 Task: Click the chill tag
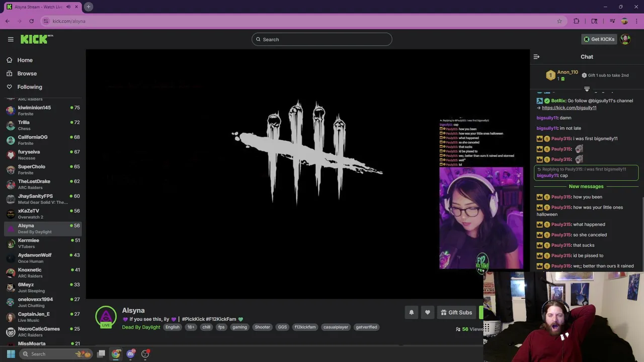(206, 327)
